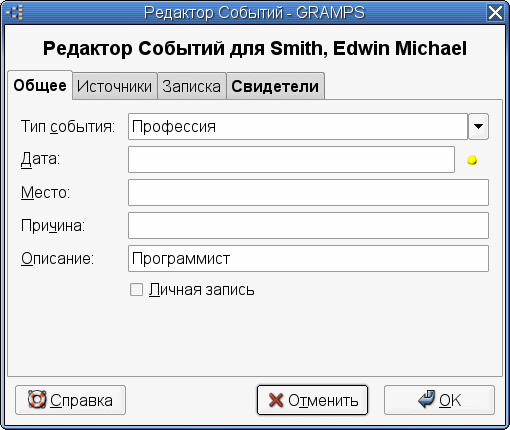Switch to the Источники tab
This screenshot has height=430, width=510.
[114, 86]
